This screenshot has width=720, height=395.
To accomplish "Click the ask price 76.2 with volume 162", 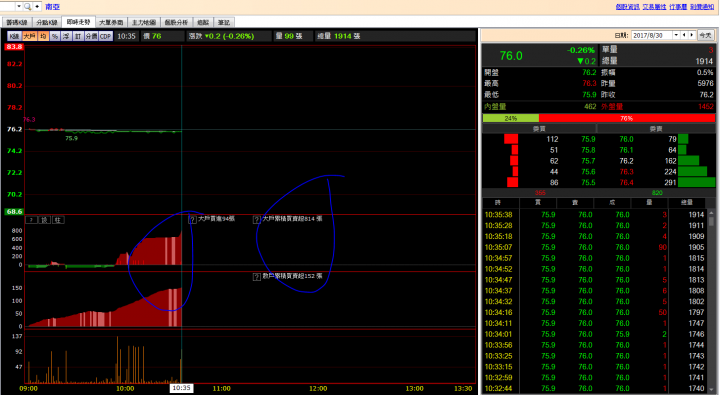I will pos(626,161).
